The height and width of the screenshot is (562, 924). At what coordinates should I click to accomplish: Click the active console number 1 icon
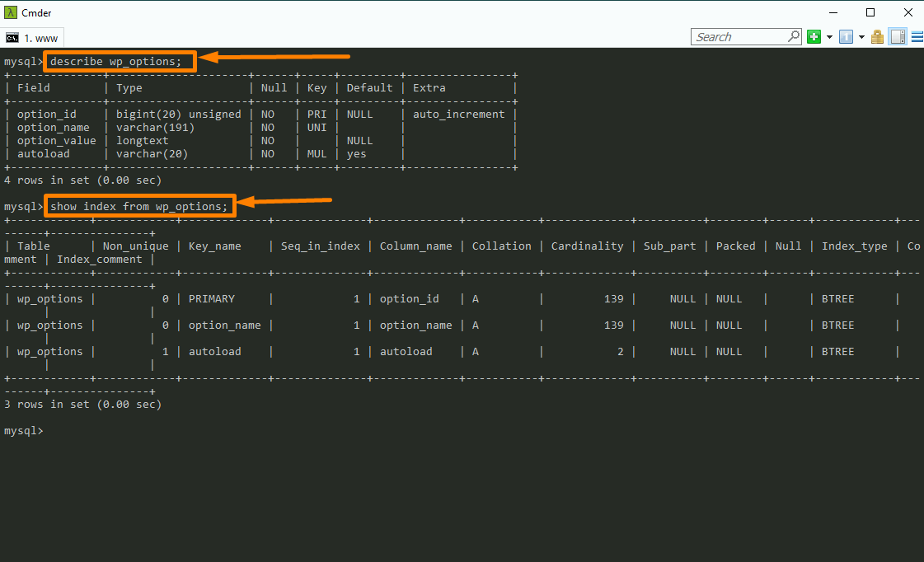(x=846, y=37)
